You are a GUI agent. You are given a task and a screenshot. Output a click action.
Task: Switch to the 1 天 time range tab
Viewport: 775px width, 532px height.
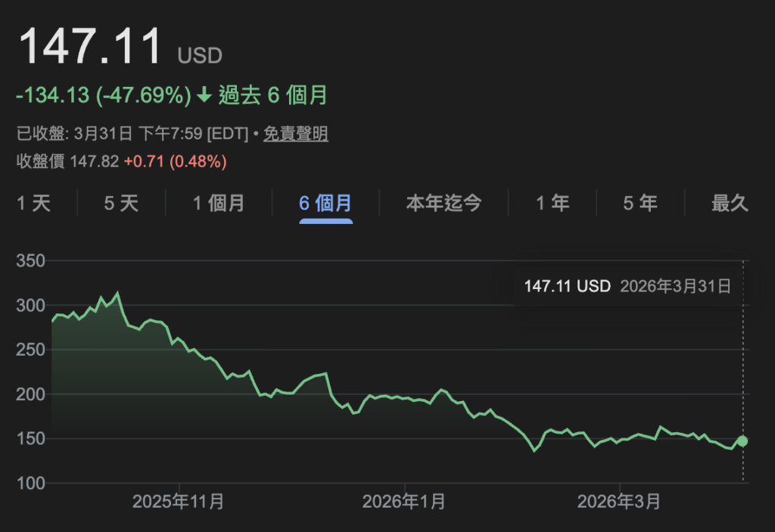[32, 203]
